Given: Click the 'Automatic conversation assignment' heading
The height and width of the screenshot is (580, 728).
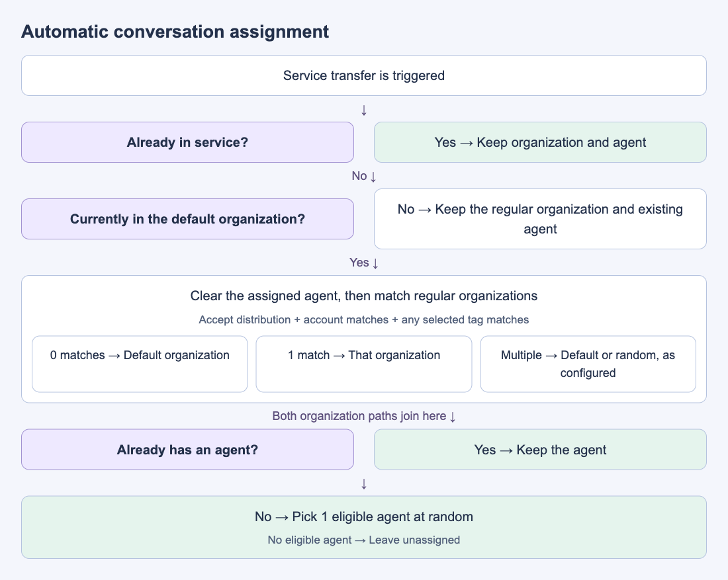Looking at the screenshot, I should pos(175,32).
